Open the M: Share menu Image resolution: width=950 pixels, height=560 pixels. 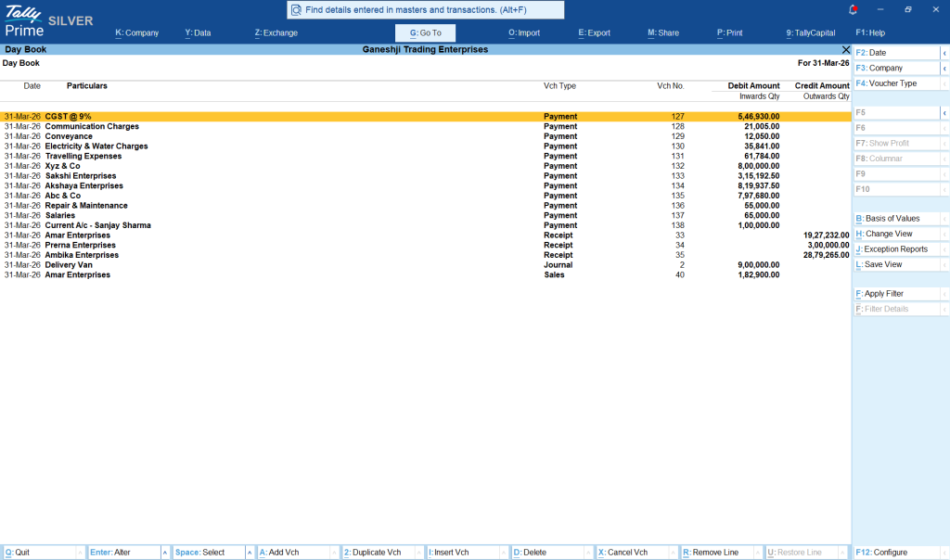coord(663,32)
